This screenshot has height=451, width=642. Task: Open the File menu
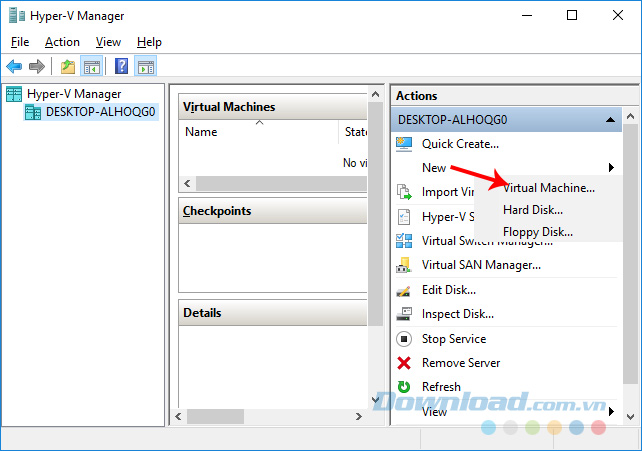(20, 42)
